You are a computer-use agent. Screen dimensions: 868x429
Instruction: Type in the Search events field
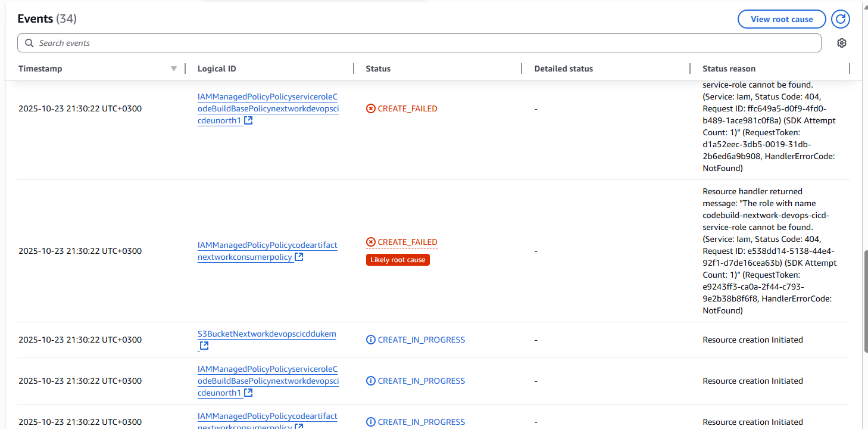point(417,43)
